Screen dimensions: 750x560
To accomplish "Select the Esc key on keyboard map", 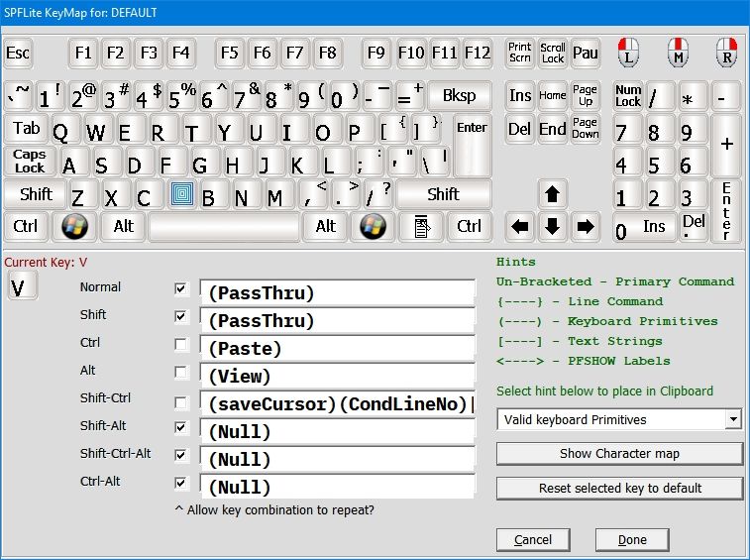I will pyautogui.click(x=19, y=53).
